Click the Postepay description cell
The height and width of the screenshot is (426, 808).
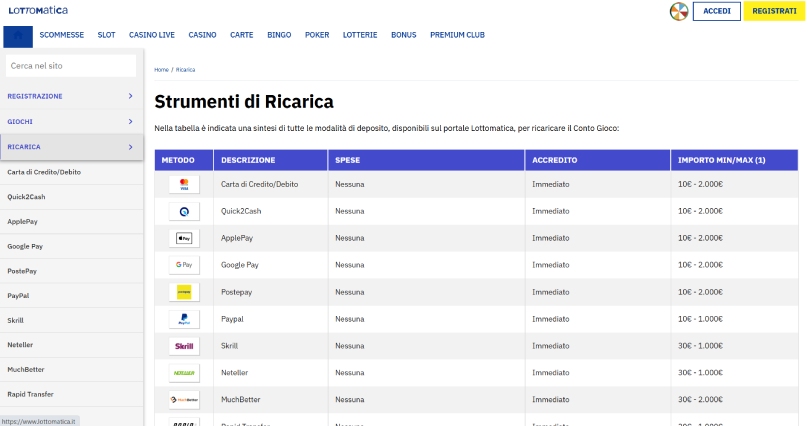click(271, 292)
